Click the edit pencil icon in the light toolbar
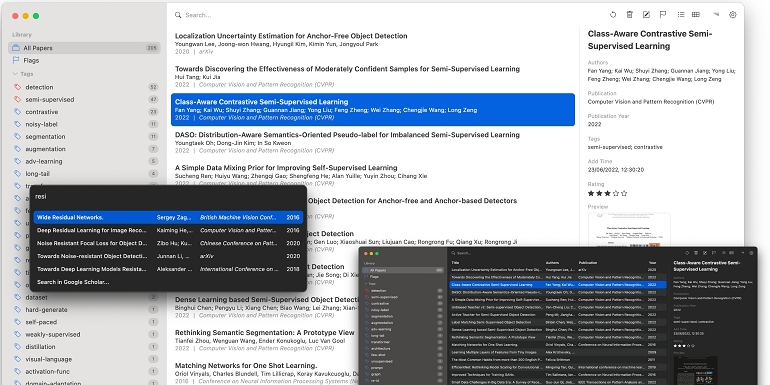770x385 pixels. point(646,15)
